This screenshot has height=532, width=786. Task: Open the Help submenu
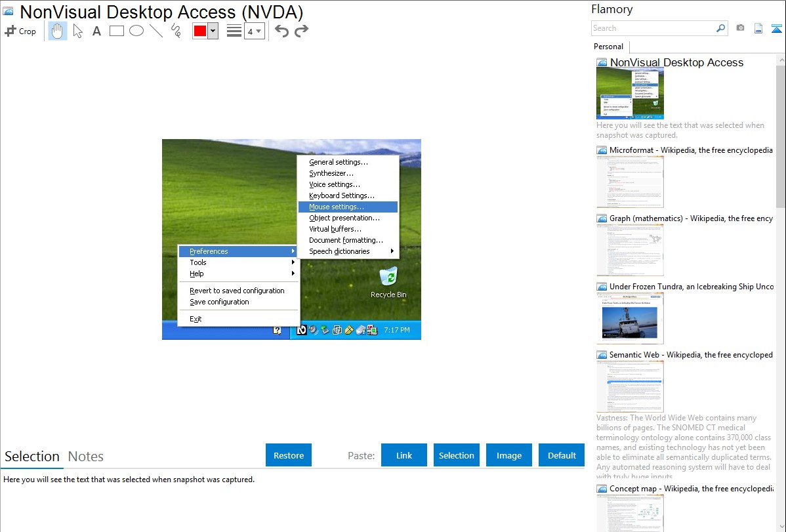(x=238, y=274)
